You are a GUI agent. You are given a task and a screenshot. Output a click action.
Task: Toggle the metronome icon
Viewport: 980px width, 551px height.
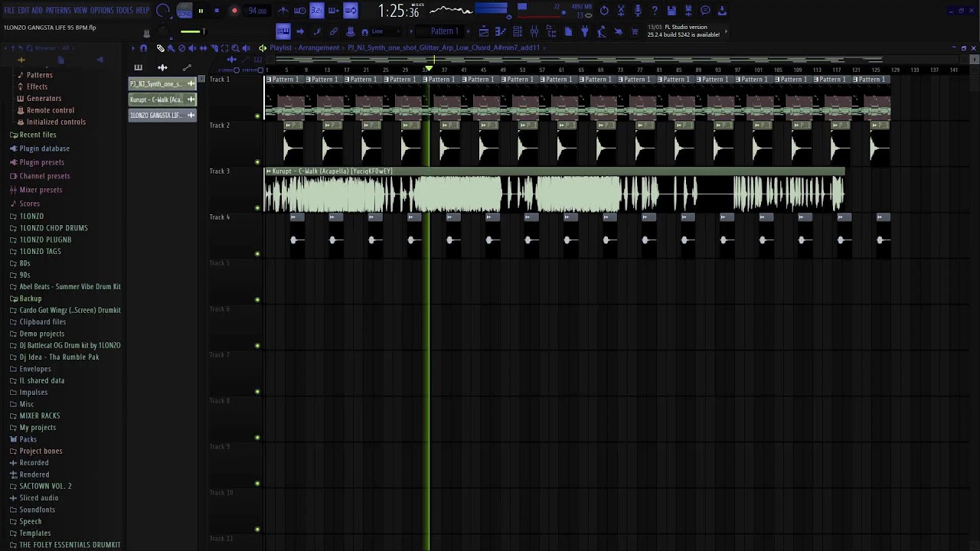click(x=283, y=11)
